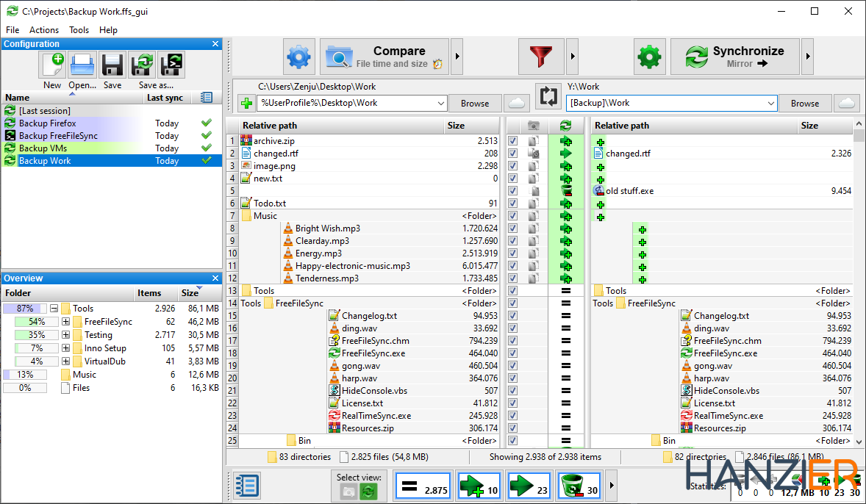Image resolution: width=866 pixels, height=504 pixels.
Task: Click right cloud storage icon
Action: tap(847, 104)
